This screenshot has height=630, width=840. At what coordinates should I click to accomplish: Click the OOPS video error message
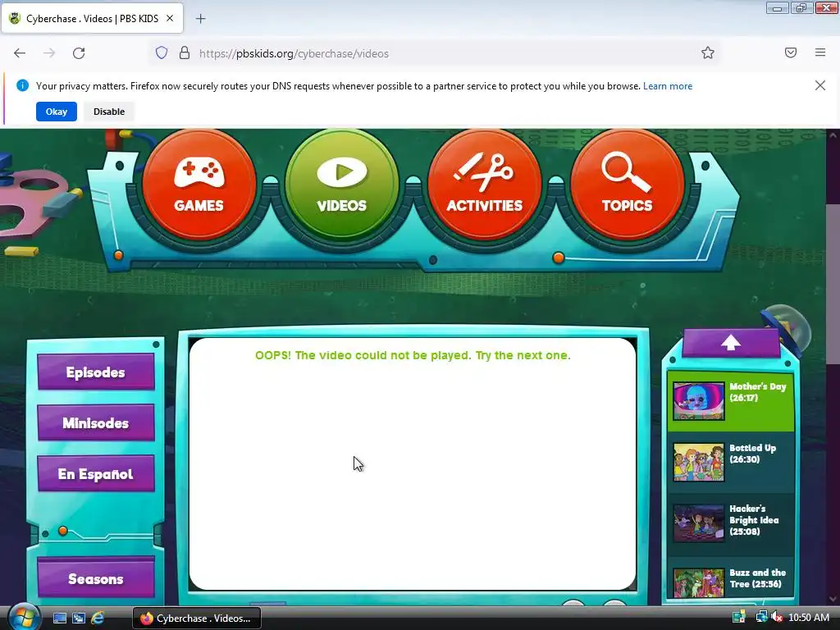point(413,355)
